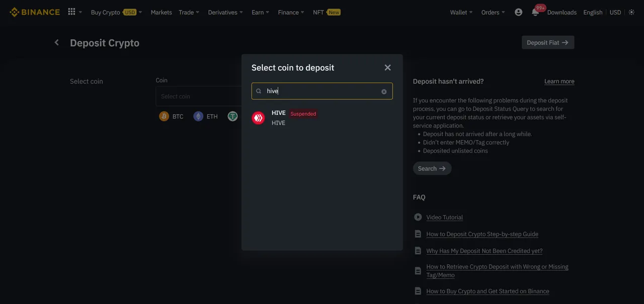
Task: Click document icon beside Step-by-step Guide
Action: [418, 234]
